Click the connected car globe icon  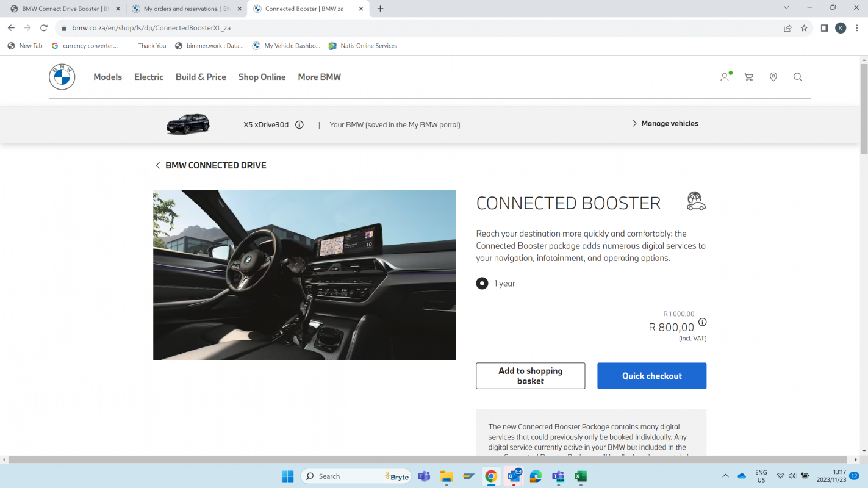point(696,201)
